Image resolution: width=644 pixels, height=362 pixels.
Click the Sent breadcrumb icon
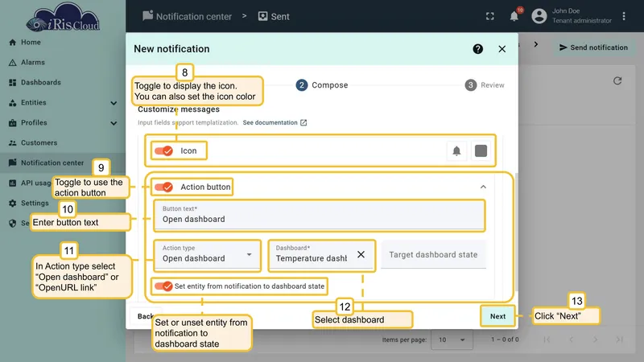263,16
